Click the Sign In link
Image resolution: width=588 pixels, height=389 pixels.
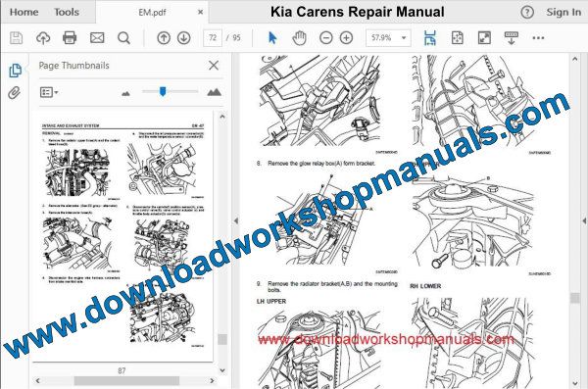click(x=563, y=12)
